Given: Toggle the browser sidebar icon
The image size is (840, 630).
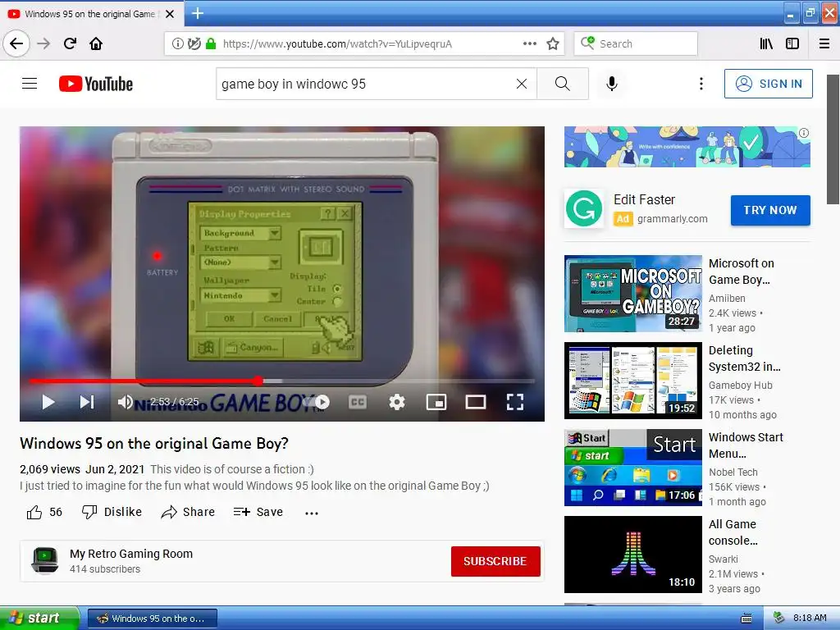Looking at the screenshot, I should (792, 43).
